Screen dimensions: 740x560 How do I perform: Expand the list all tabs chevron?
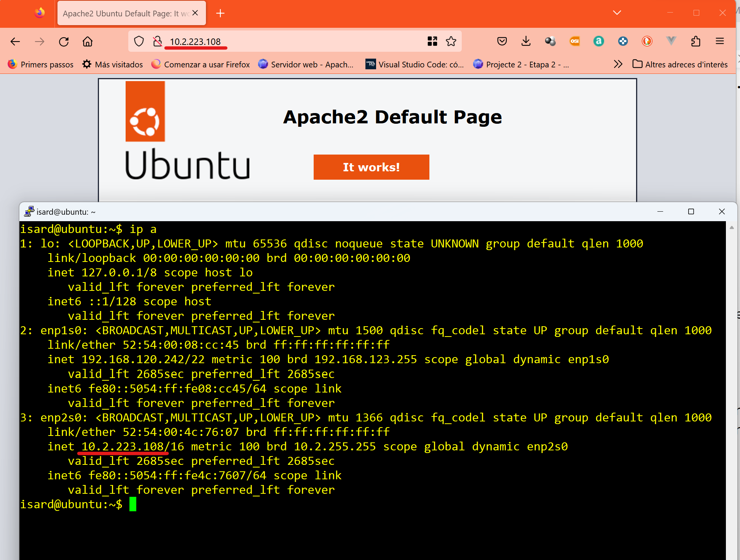[x=617, y=13]
